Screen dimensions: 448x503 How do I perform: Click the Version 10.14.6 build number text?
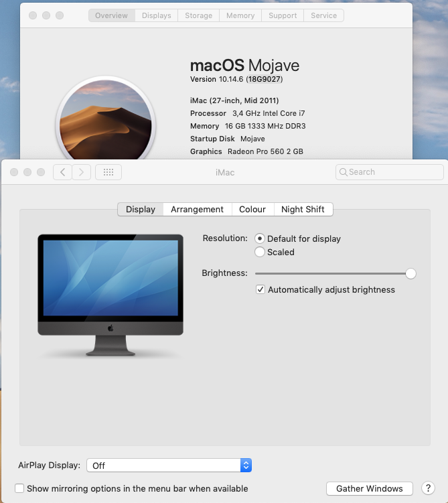[265, 79]
